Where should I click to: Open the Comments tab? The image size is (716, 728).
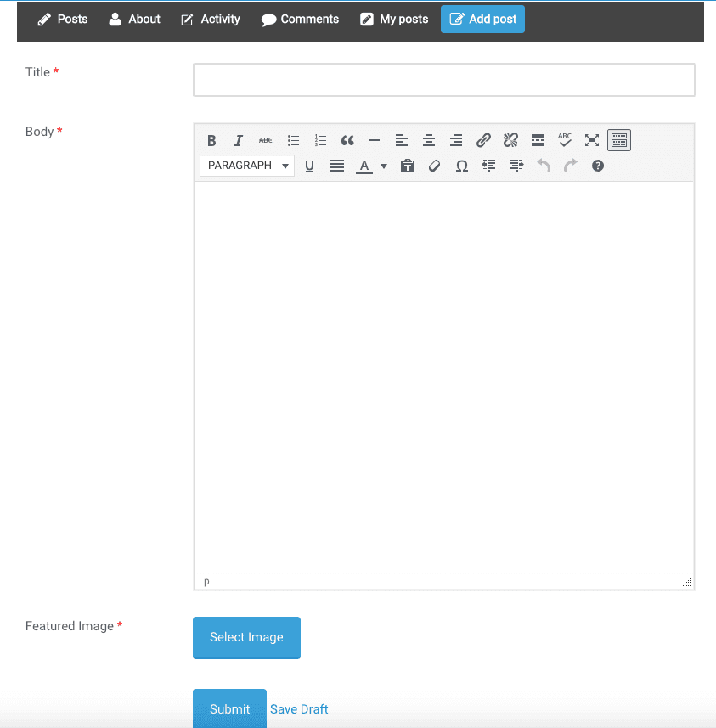pos(300,19)
